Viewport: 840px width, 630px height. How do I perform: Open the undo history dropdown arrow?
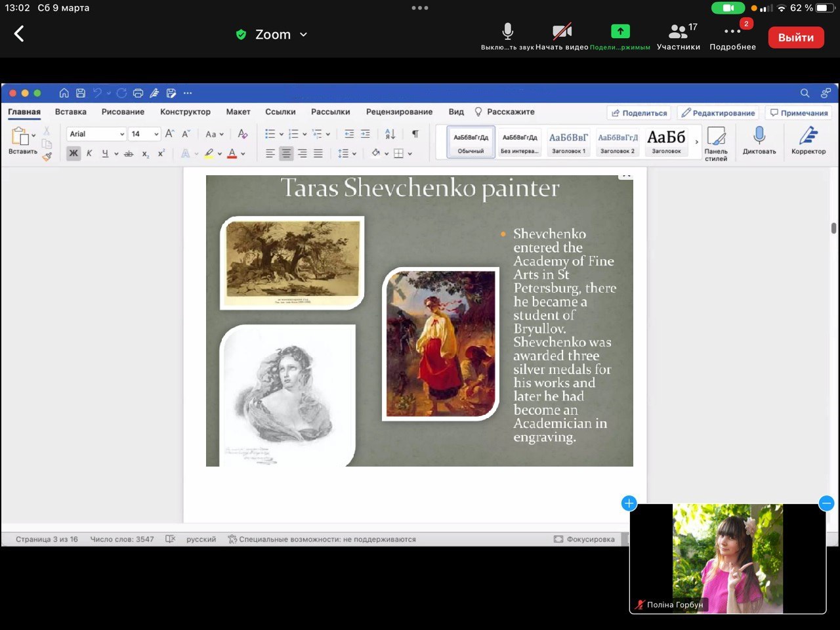click(108, 93)
